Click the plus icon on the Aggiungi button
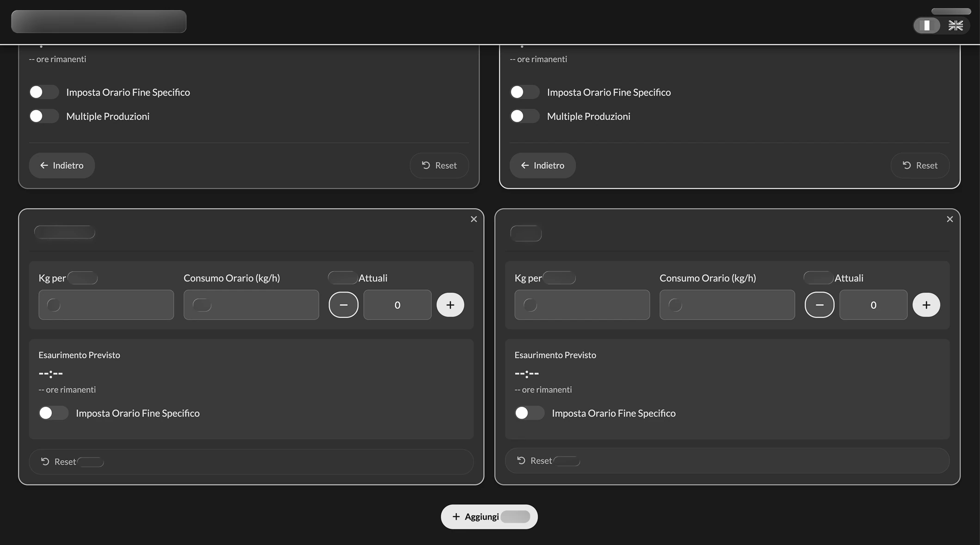Viewport: 980px width, 545px height. [x=456, y=516]
